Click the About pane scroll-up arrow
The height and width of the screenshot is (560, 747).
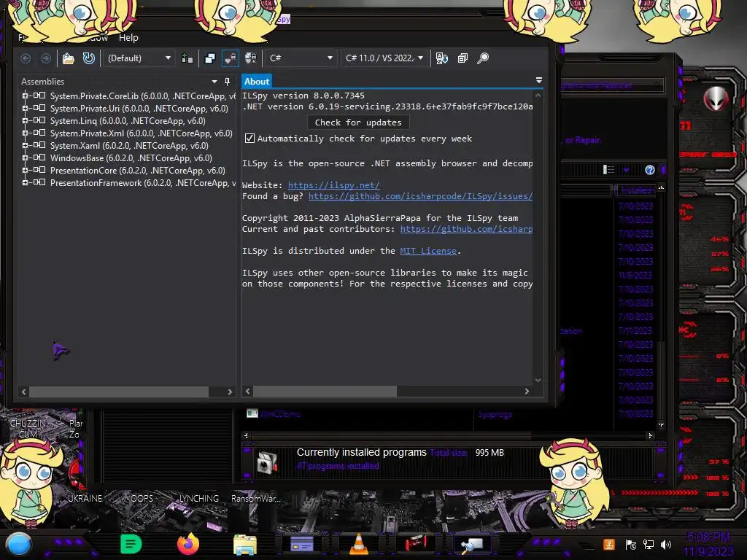click(x=538, y=96)
